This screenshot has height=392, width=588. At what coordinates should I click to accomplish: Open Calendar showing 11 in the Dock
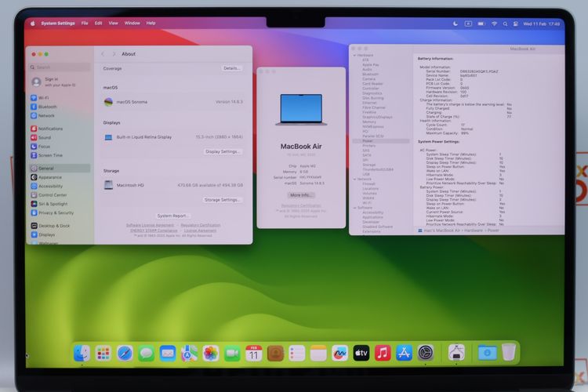click(x=254, y=353)
